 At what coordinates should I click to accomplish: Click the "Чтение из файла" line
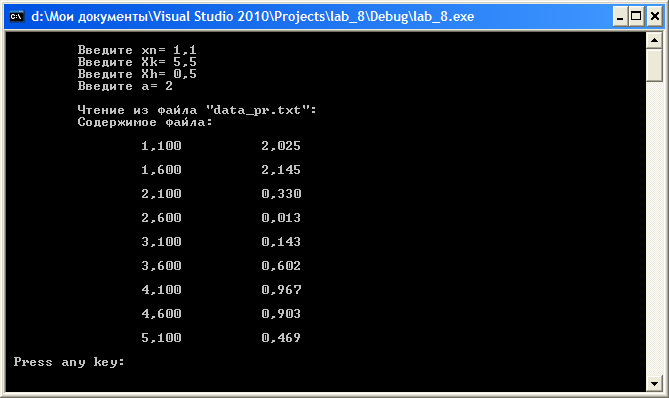coord(197,110)
